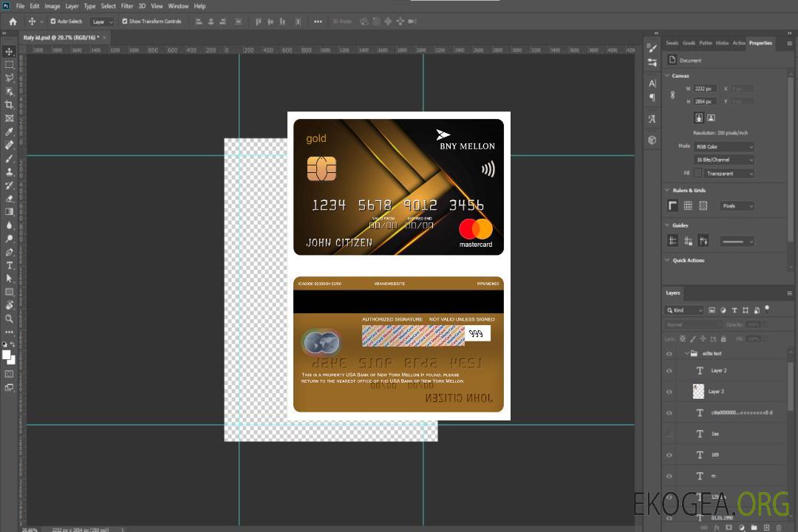Open Edit Toolbar three-dots menu
798x532 pixels.
[x=9, y=332]
